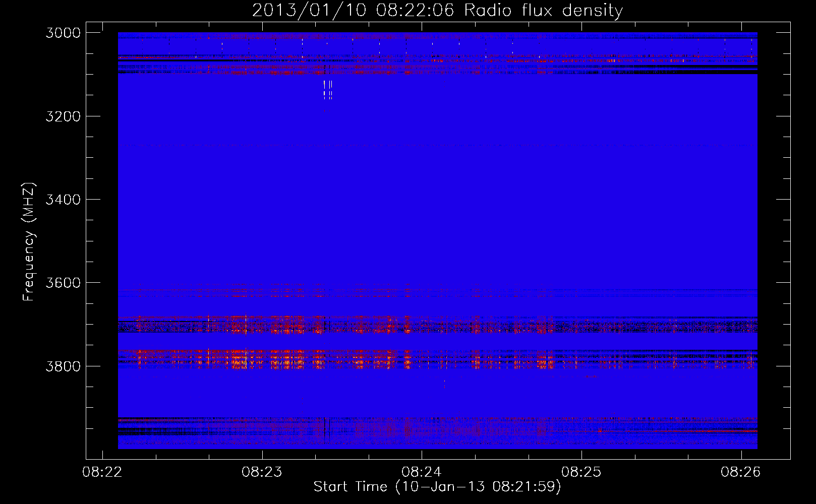
Task: Click the 3800 frequency tick label
Action: pyautogui.click(x=63, y=366)
